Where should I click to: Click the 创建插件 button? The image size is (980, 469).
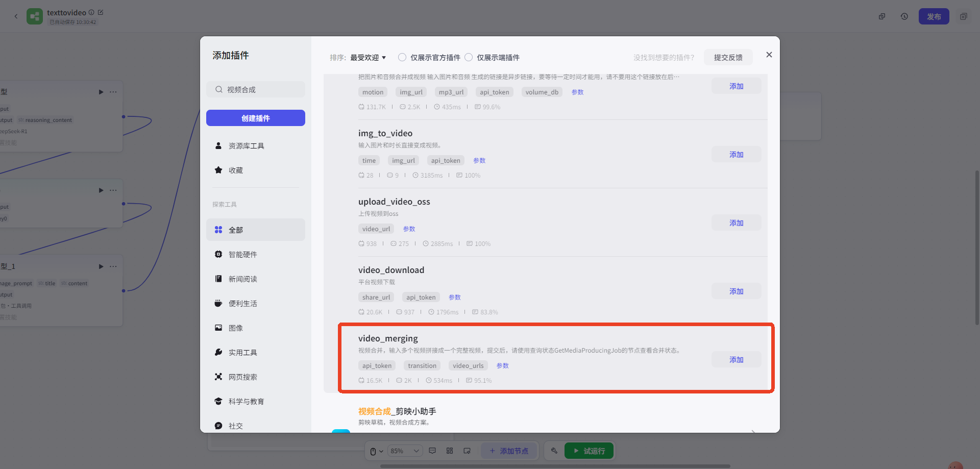[x=255, y=118]
